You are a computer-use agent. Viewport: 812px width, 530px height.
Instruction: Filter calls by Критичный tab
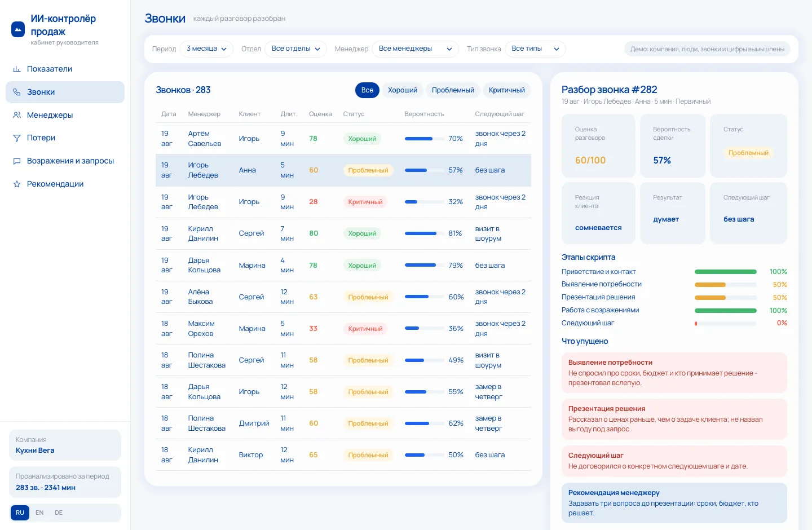507,90
